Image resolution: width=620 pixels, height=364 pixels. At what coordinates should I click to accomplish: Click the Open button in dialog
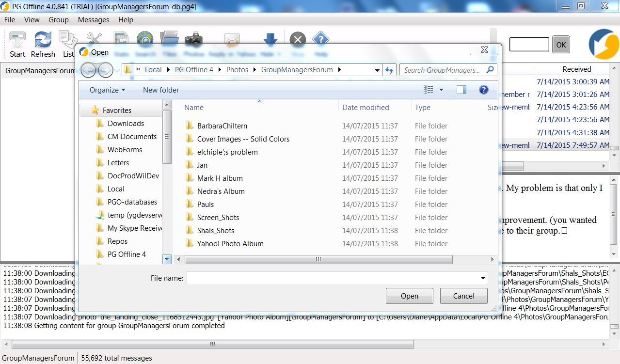point(410,296)
